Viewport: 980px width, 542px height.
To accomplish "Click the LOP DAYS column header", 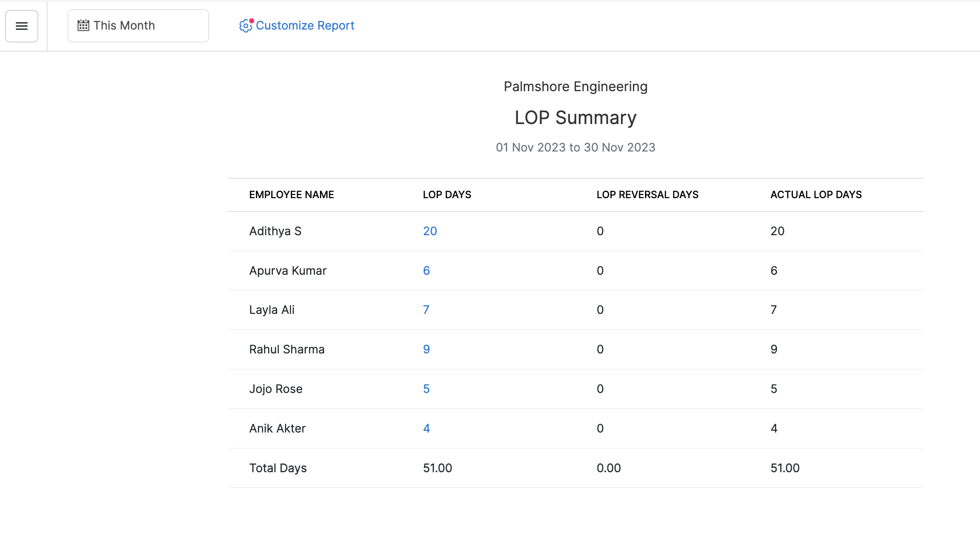I will (x=447, y=194).
